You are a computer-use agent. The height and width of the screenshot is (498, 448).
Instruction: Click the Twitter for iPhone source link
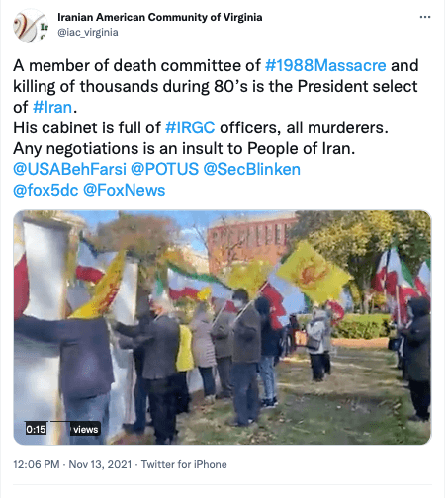184,464
